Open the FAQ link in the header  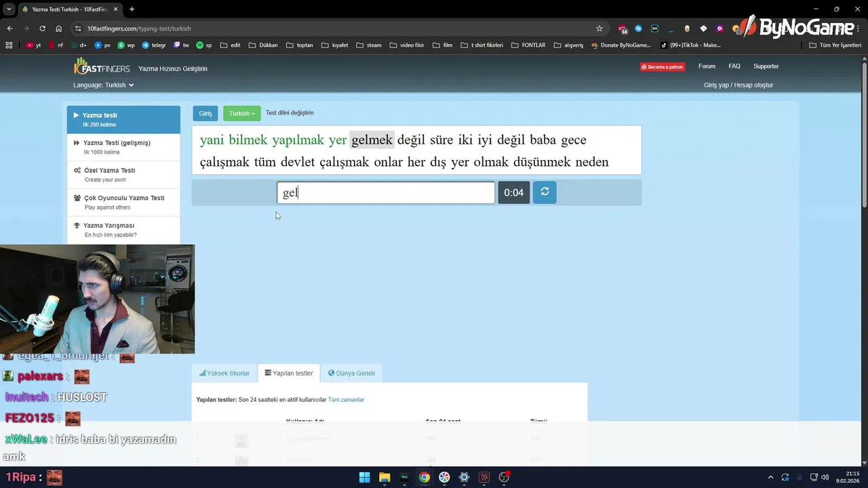pos(734,66)
